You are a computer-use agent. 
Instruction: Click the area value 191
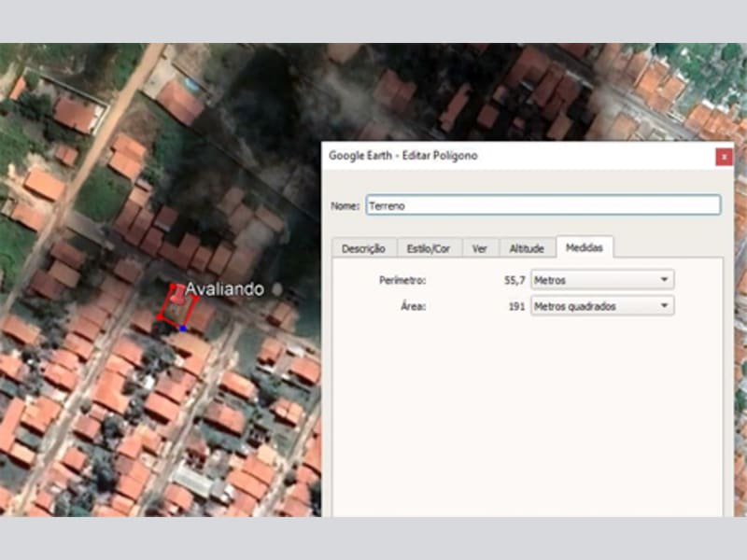[517, 307]
